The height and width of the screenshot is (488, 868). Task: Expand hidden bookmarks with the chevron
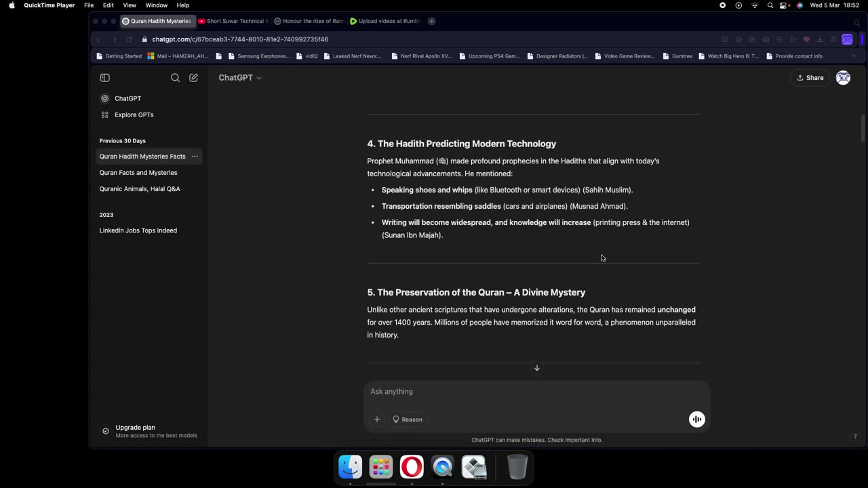coord(854,56)
